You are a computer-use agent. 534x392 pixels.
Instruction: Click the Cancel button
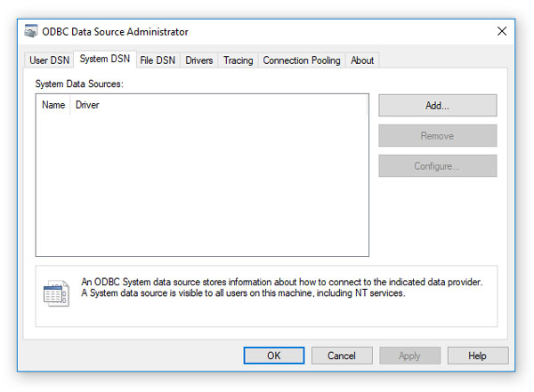pos(342,356)
